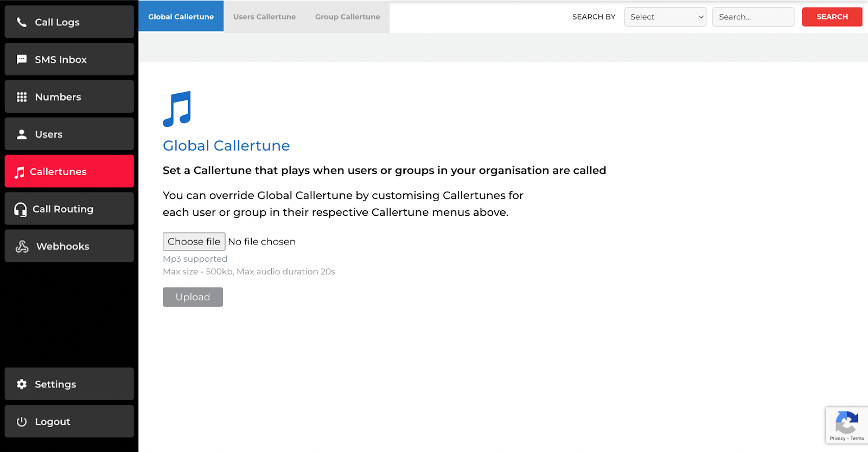Screen dimensions: 868x452
Task: Open the reCAPTCHA Terms link
Action: 857,438
